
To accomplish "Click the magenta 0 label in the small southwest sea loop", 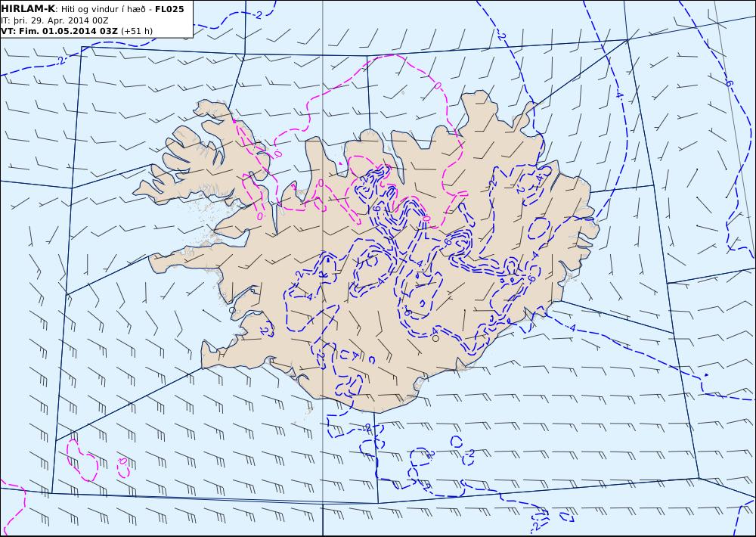I will click(x=122, y=461).
